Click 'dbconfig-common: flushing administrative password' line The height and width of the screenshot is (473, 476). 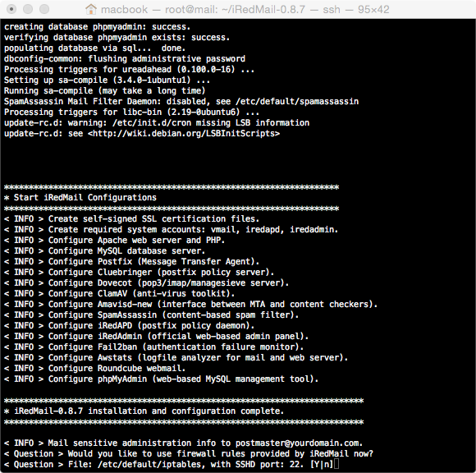click(x=125, y=58)
